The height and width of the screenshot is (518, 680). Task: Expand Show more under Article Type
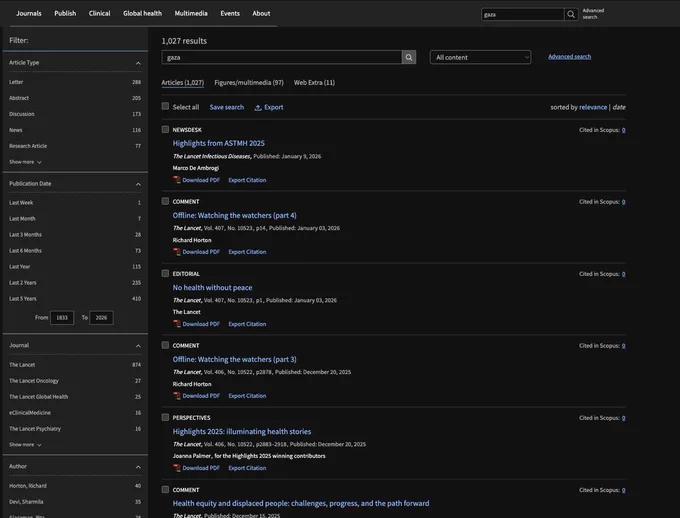point(25,162)
